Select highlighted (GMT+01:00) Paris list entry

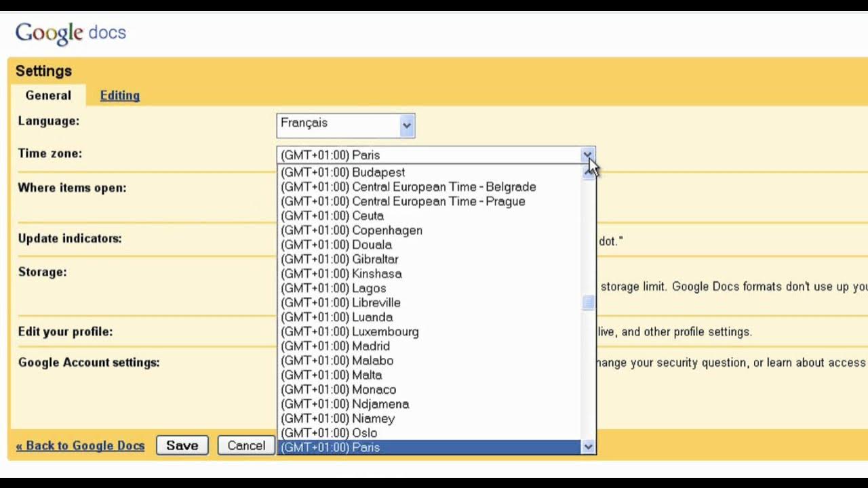tap(429, 447)
